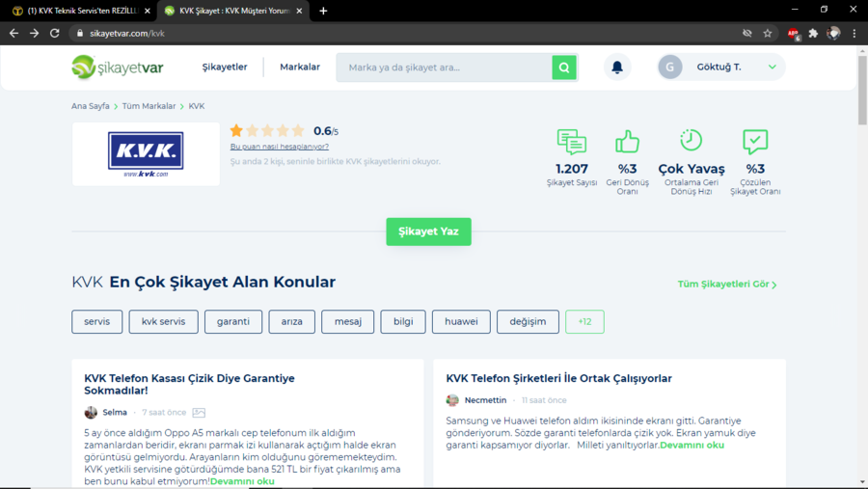The width and height of the screenshot is (868, 489).
Task: Click the one-star rating display
Action: click(267, 130)
